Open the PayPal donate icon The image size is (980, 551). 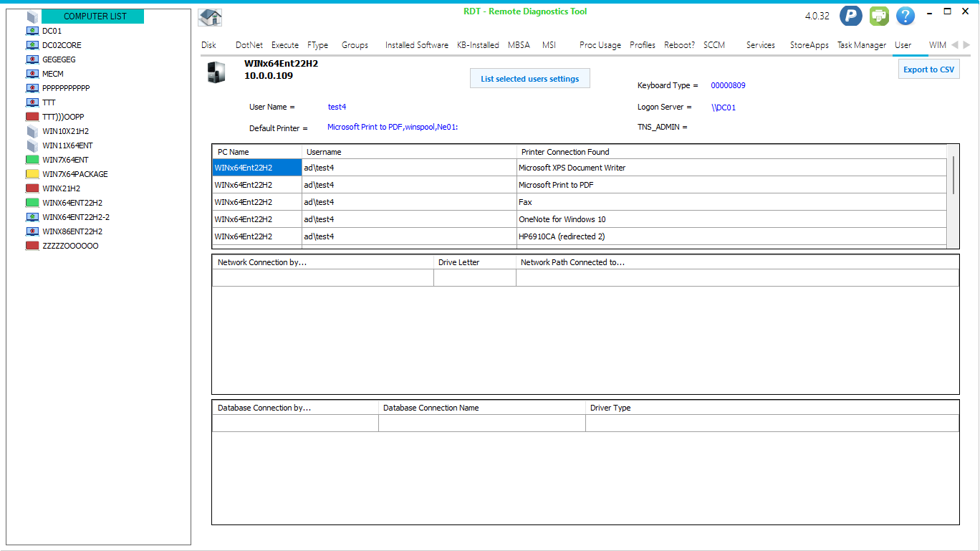pos(850,16)
